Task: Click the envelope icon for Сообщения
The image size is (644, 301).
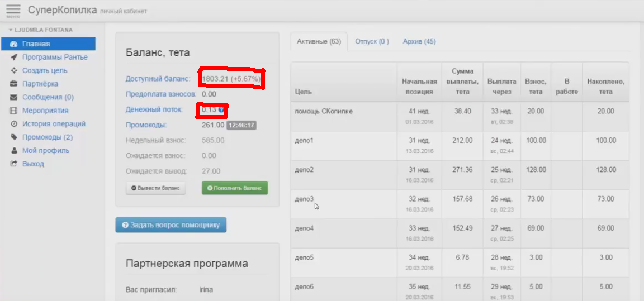Action: tap(14, 97)
